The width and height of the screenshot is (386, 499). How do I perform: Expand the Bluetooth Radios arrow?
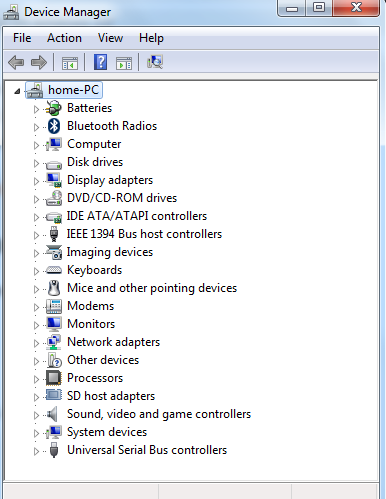pyautogui.click(x=36, y=127)
